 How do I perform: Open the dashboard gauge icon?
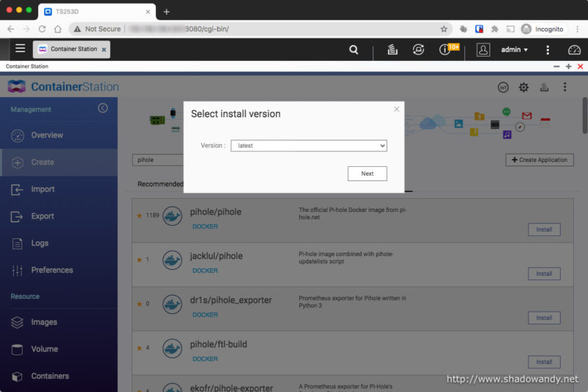pyautogui.click(x=574, y=49)
